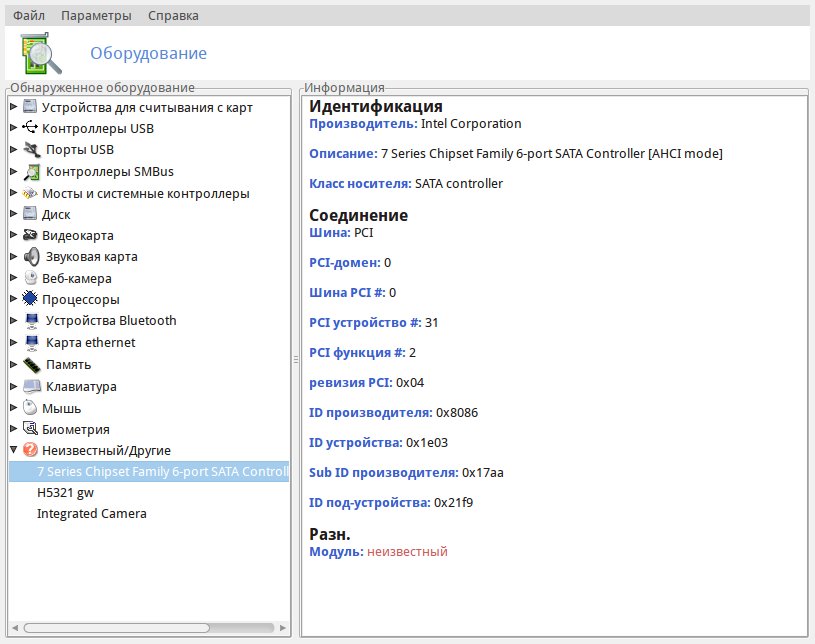
Task: Click the USB controllers icon
Action: [x=30, y=128]
